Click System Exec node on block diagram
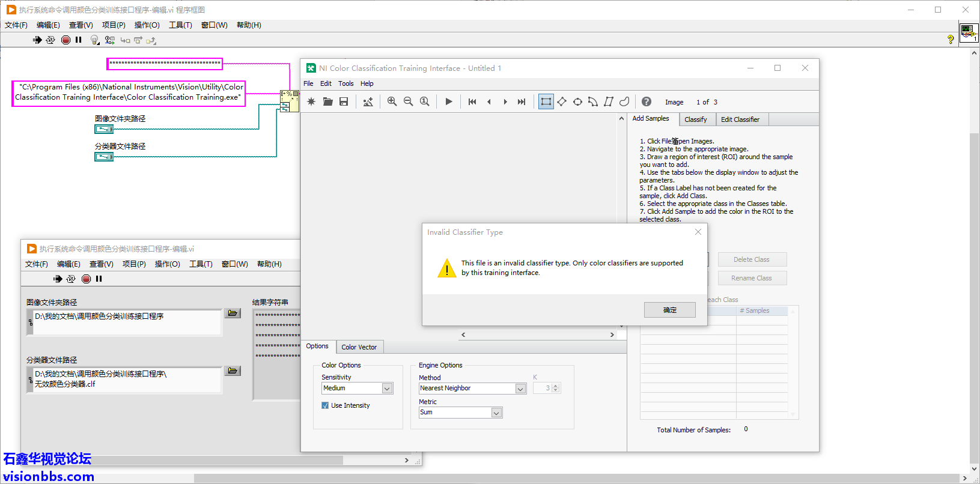This screenshot has height=484, width=980. pos(290,101)
